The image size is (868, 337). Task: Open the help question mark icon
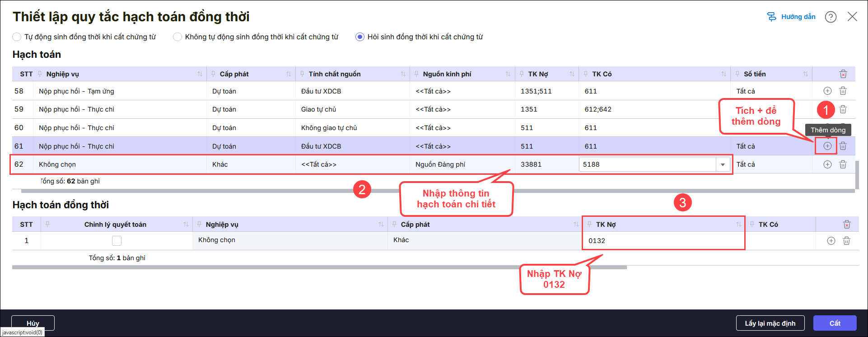[x=831, y=17]
